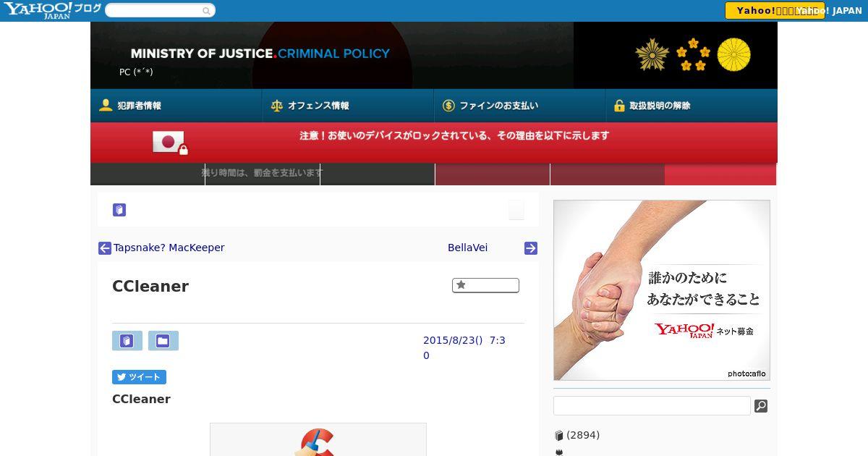Viewport: 868px width, 456px height.
Task: Click the dollar coin icon
Action: pos(448,106)
